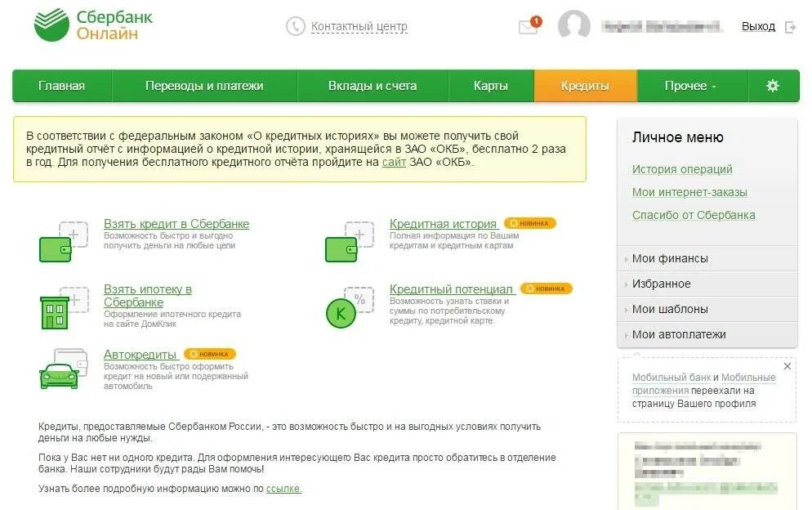This screenshot has height=510, width=812.
Task: Click the exit door icon beside Выход
Action: [790, 27]
